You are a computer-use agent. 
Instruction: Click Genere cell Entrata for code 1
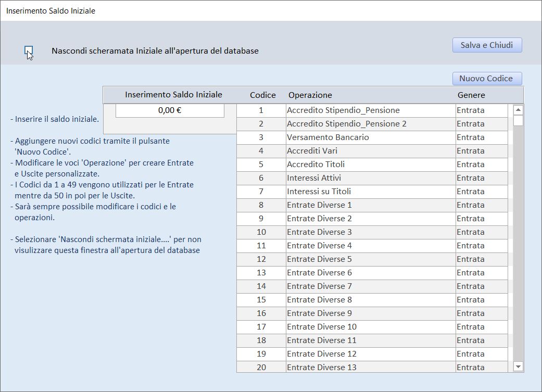482,110
